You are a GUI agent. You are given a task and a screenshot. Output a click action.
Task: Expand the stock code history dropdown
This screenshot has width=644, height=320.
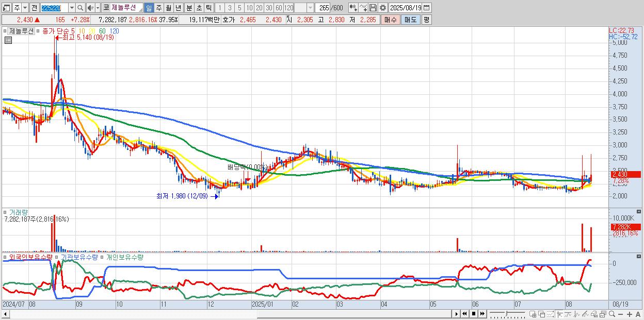[72, 8]
